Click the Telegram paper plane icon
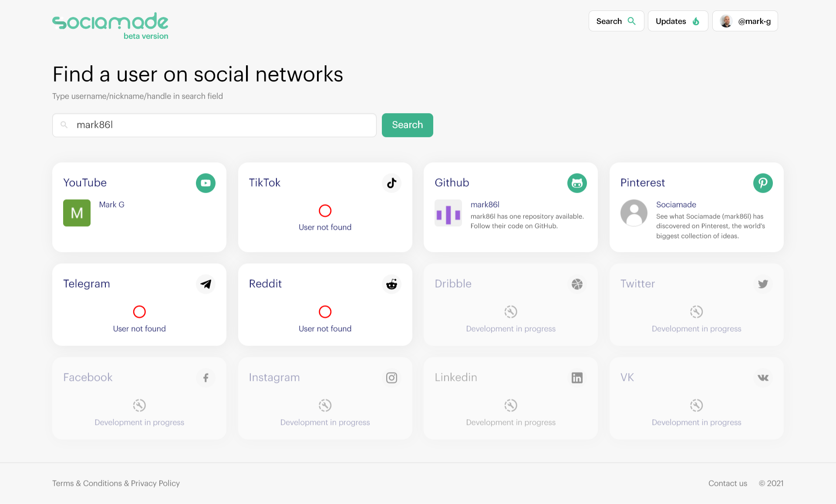This screenshot has height=504, width=836. pos(206,284)
